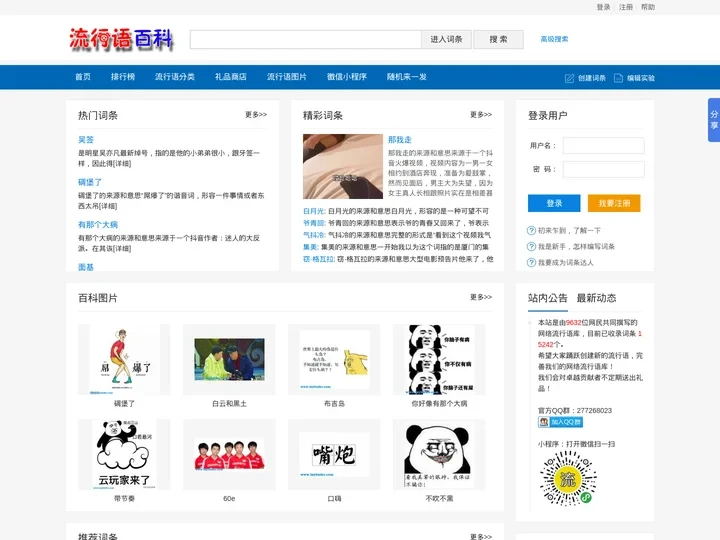Click the main search input field
Viewport: 720px width, 540px height.
click(x=306, y=39)
